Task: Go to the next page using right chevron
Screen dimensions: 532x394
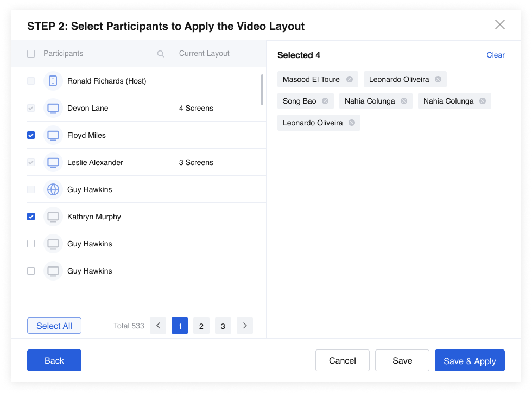Action: [245, 326]
